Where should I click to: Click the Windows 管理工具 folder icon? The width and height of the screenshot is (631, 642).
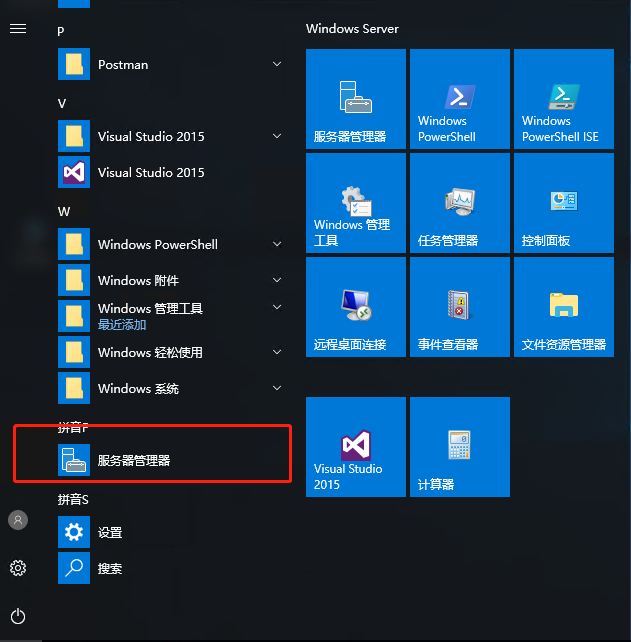tap(74, 316)
